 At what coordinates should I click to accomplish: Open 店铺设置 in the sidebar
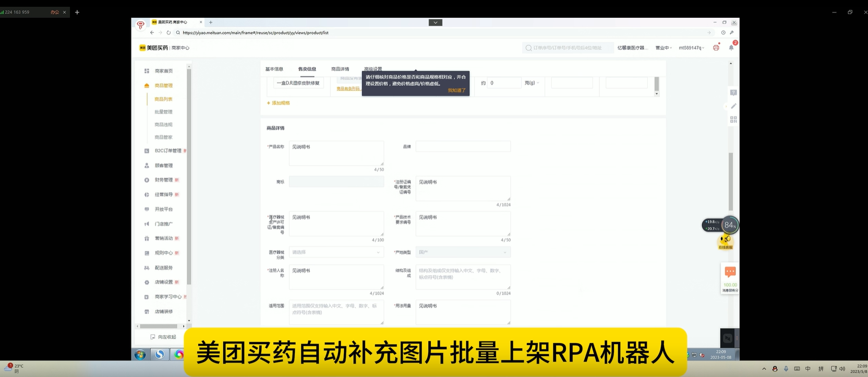(x=163, y=282)
